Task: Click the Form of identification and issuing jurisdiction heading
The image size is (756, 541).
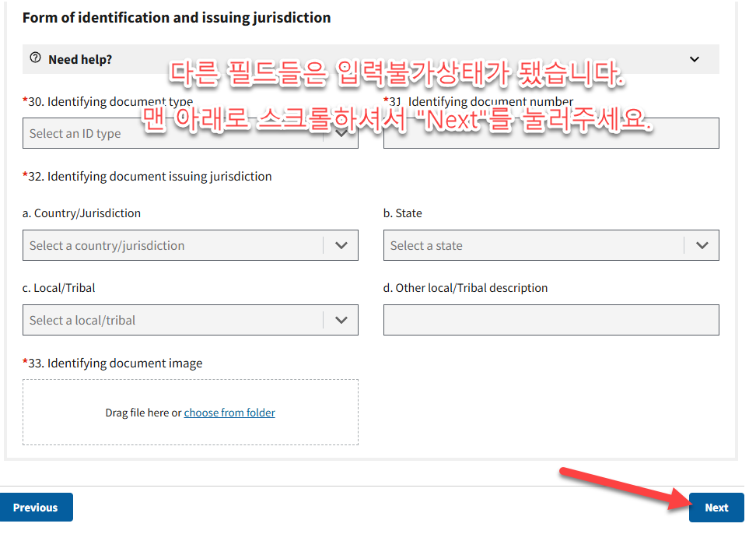Action: (x=177, y=18)
